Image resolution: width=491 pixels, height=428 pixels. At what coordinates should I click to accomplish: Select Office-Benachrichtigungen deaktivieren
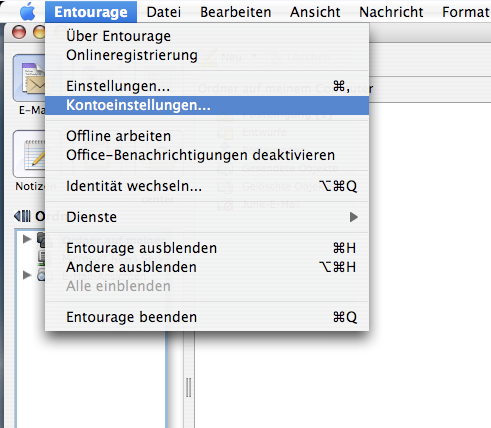pos(207,155)
